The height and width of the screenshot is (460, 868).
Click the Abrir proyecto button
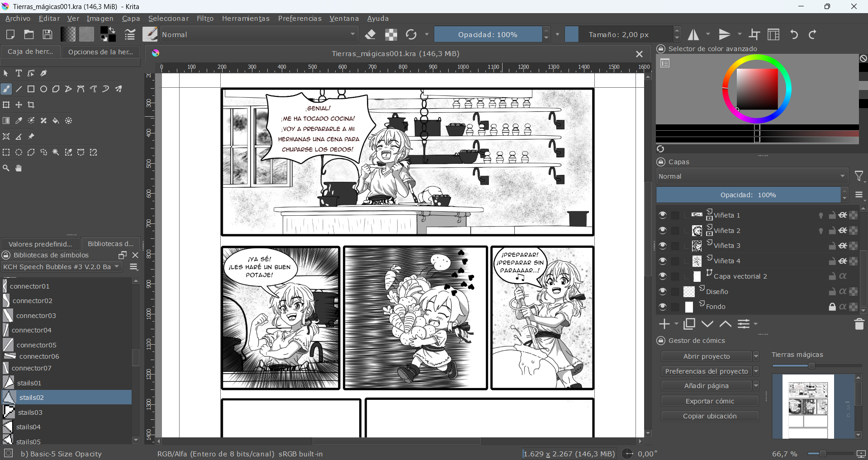point(706,356)
